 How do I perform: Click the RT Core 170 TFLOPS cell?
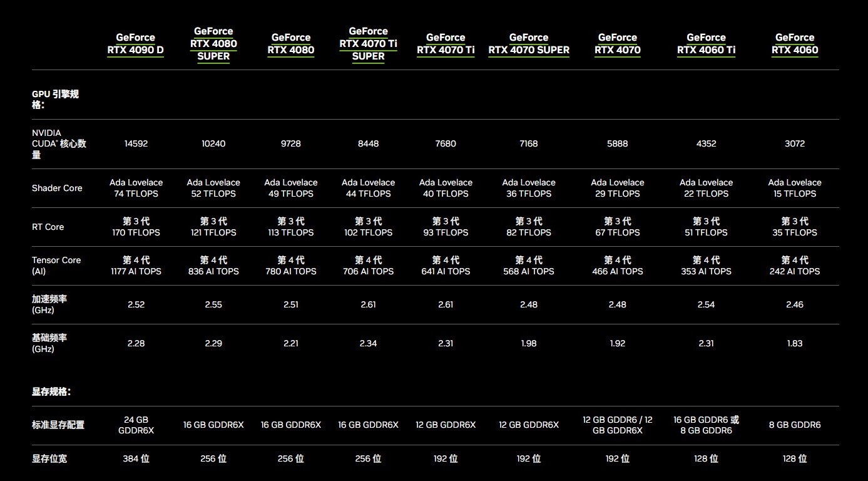click(136, 227)
